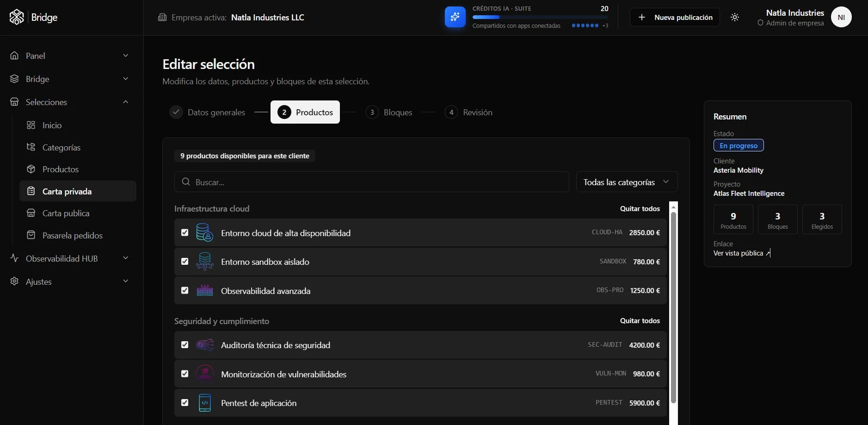
Task: Click the Bridge logo icon
Action: click(x=17, y=17)
